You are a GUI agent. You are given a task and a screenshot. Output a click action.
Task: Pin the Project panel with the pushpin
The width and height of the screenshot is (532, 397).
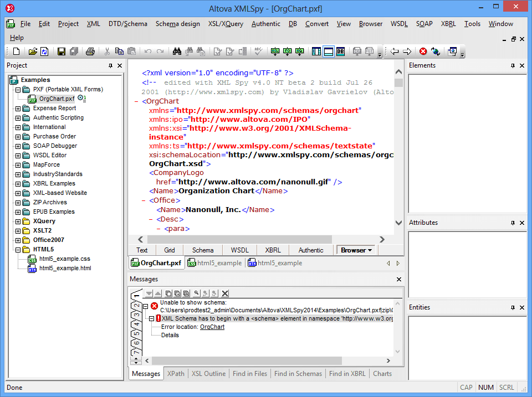pyautogui.click(x=110, y=65)
